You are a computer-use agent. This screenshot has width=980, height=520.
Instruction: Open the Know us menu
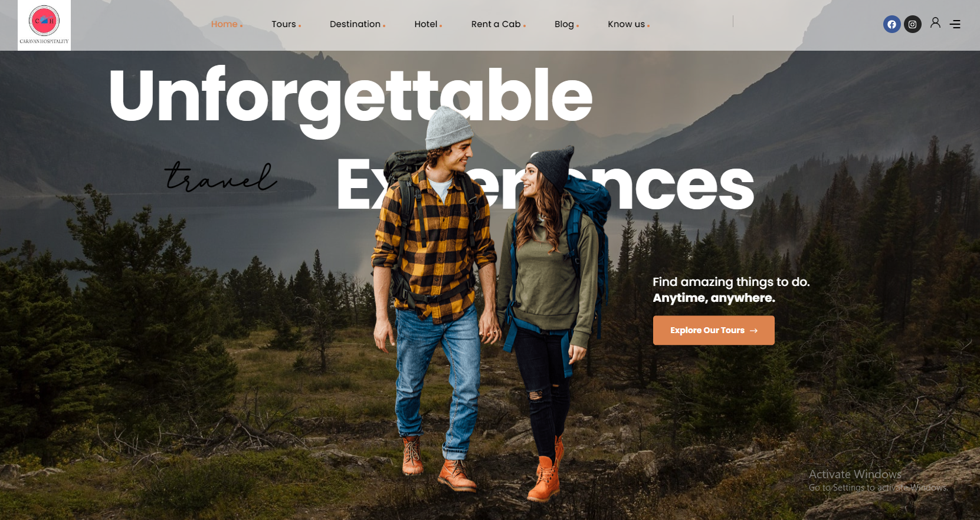628,24
